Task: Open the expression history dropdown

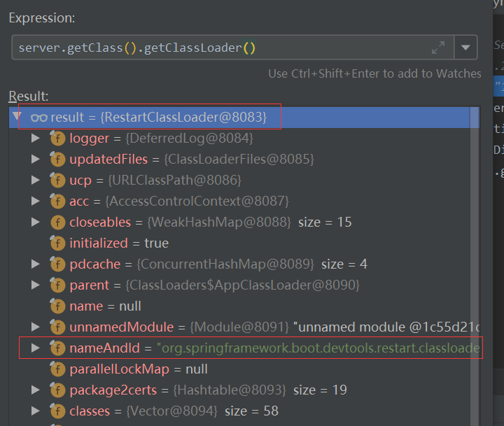Action: (465, 48)
